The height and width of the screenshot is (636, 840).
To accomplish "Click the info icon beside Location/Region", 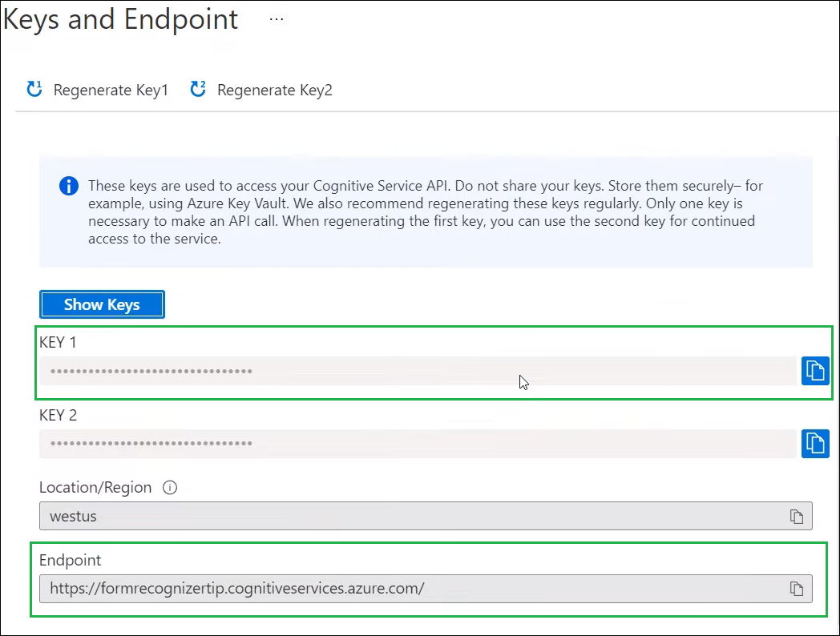I will [x=170, y=488].
